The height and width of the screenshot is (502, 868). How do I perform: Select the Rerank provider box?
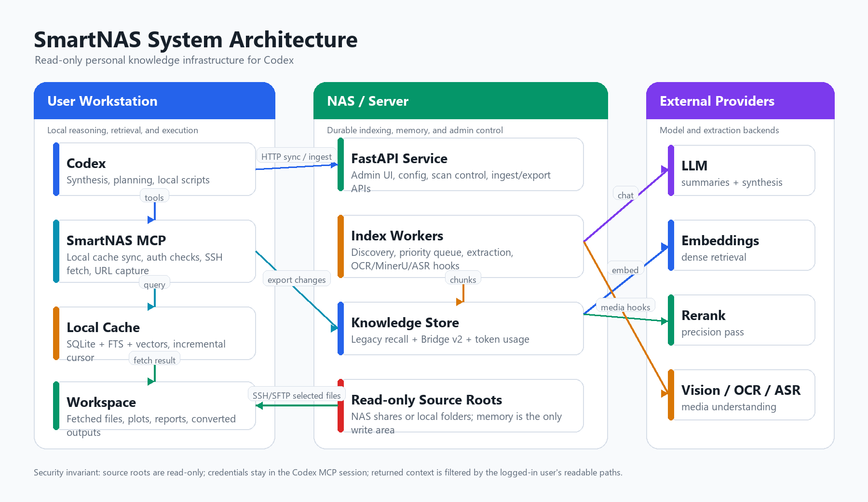[741, 320]
